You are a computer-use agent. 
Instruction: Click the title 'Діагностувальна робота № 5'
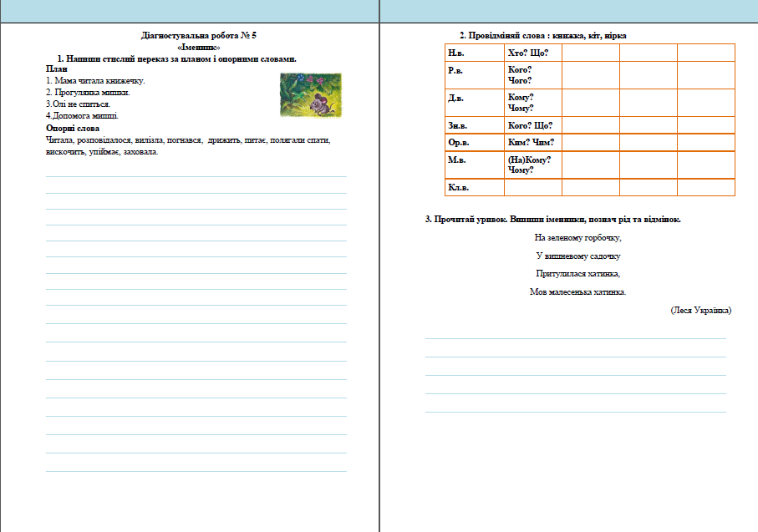pyautogui.click(x=199, y=35)
